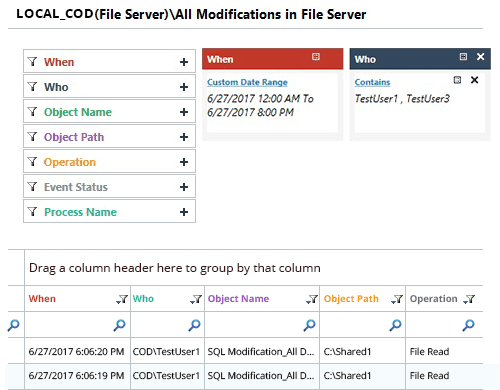Open filter dropdown on Object Name column
This screenshot has width=500, height=390.
[312, 299]
